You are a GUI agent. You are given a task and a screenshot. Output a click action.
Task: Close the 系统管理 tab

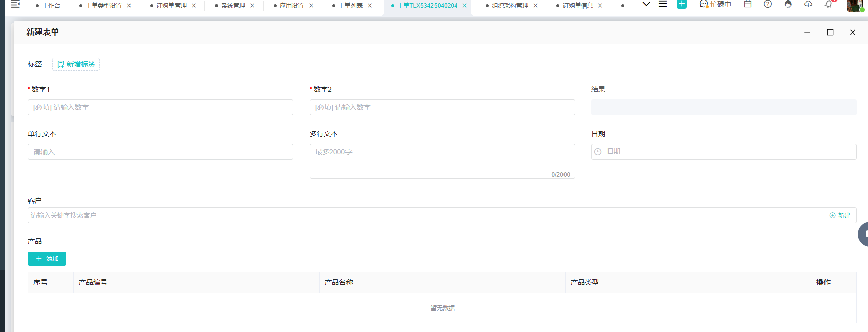pyautogui.click(x=252, y=6)
